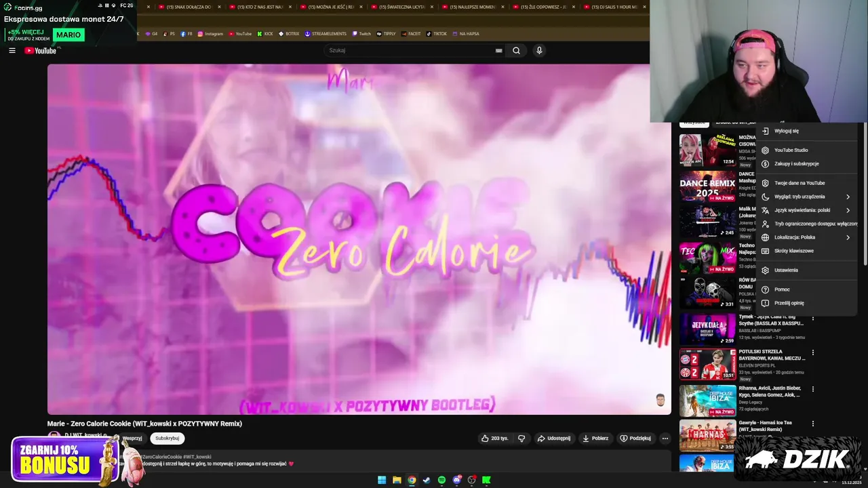Subscribe using the Subskrybuj button
This screenshot has height=488, width=868.
pos(167,439)
